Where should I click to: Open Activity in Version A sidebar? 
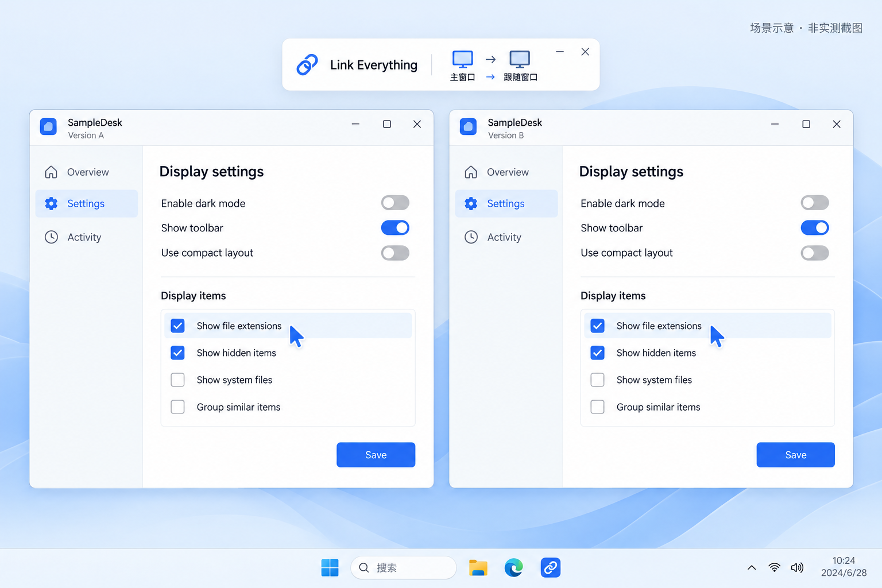[87, 237]
